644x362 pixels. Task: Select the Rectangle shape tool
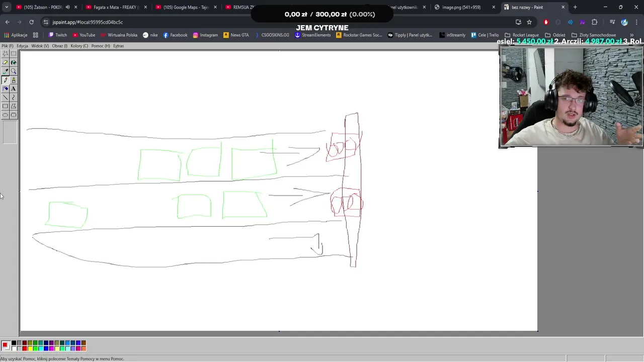[5, 106]
